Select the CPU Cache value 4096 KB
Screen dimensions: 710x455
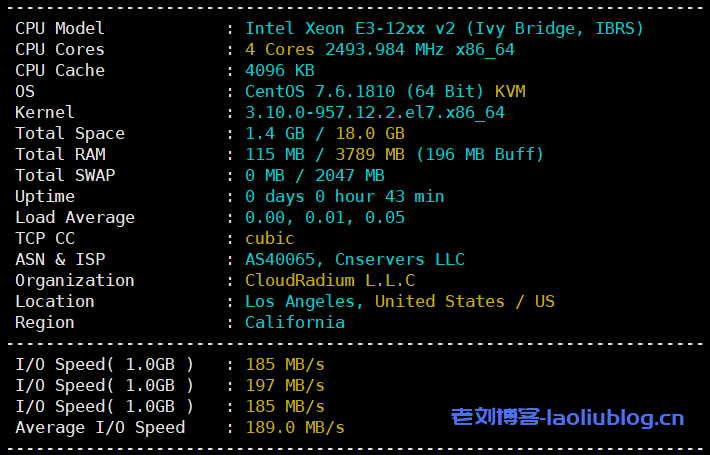(x=280, y=71)
